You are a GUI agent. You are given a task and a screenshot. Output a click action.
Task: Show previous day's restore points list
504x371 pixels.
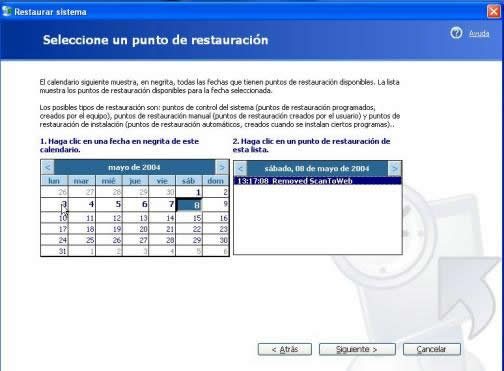[x=240, y=168]
